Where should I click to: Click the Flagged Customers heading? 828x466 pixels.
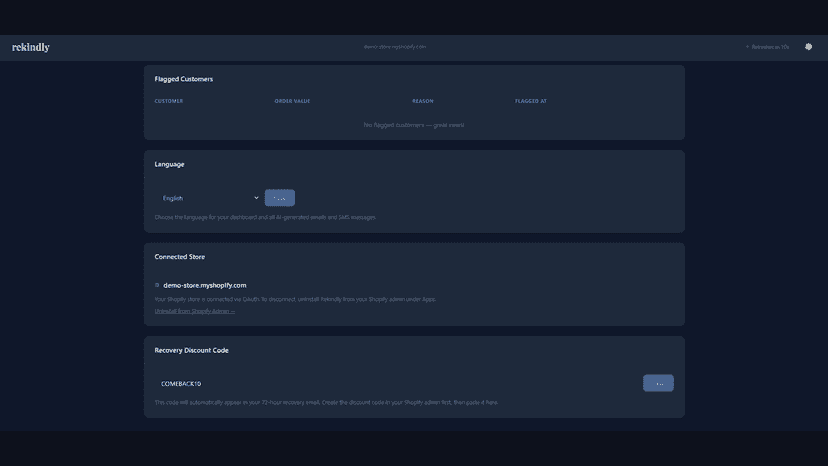pyautogui.click(x=184, y=79)
